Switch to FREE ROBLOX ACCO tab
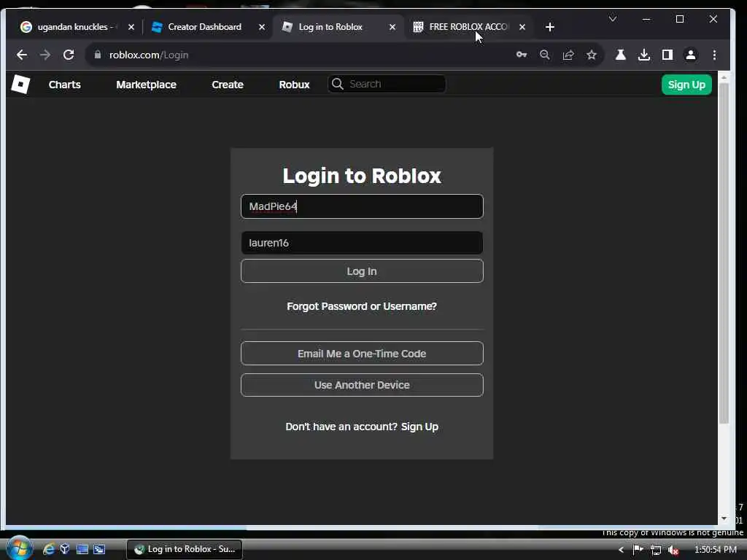The image size is (747, 560). coord(468,27)
